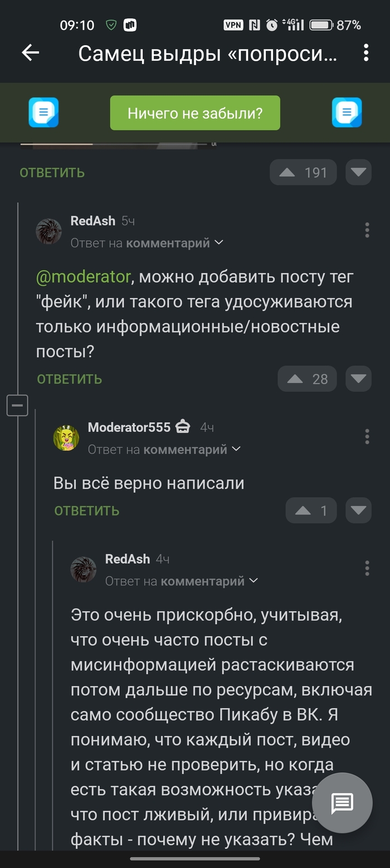390x868 pixels.
Task: Downvote the comment with 191 rating
Action: click(358, 172)
